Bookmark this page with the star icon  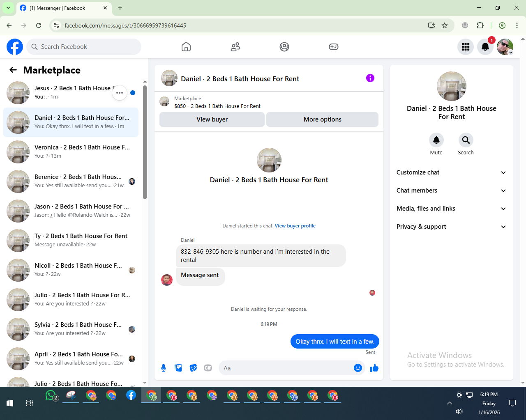(x=445, y=25)
